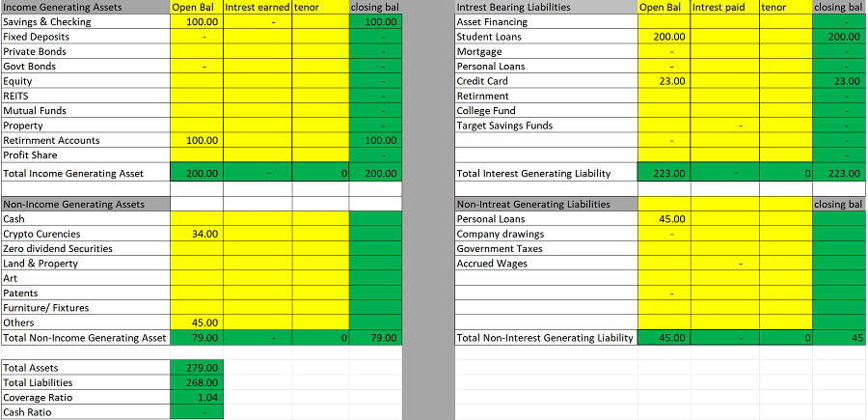The height and width of the screenshot is (420, 868).
Task: Click Savings & Checking open balance cell
Action: 196,21
